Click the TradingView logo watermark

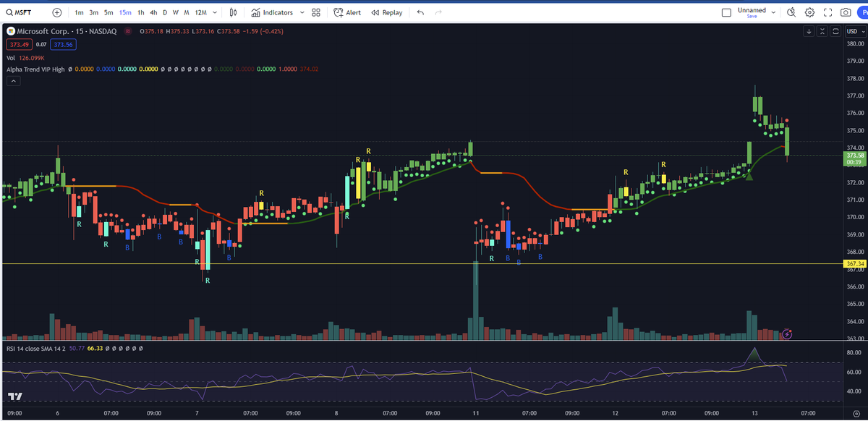coord(14,396)
